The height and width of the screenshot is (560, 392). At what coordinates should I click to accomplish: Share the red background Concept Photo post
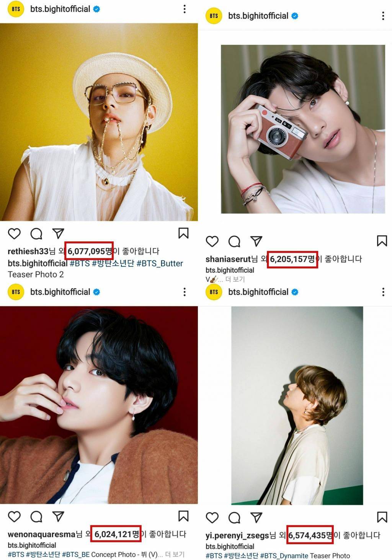point(58,516)
